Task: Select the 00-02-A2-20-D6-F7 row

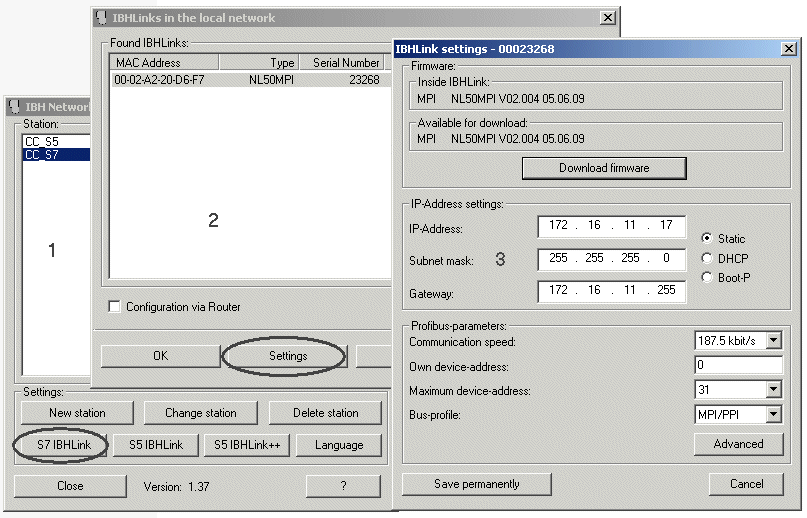Action: click(x=251, y=80)
